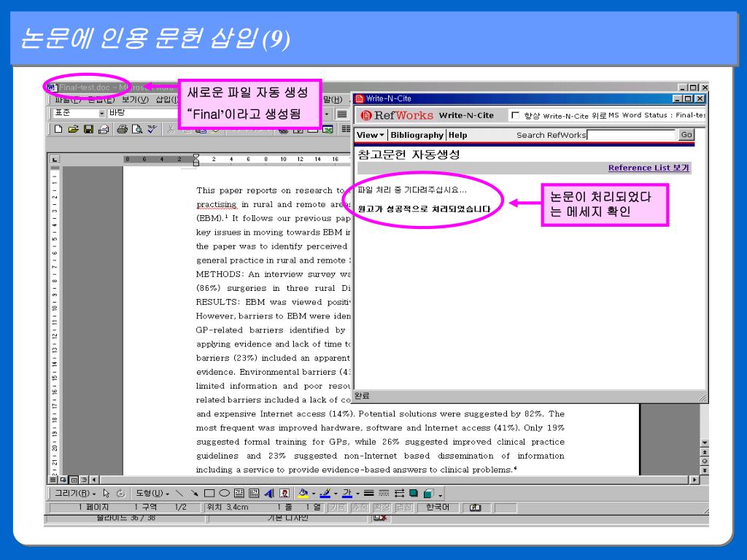The image size is (747, 560).
Task: Click the Print icon in Word toolbar
Action: (x=122, y=129)
